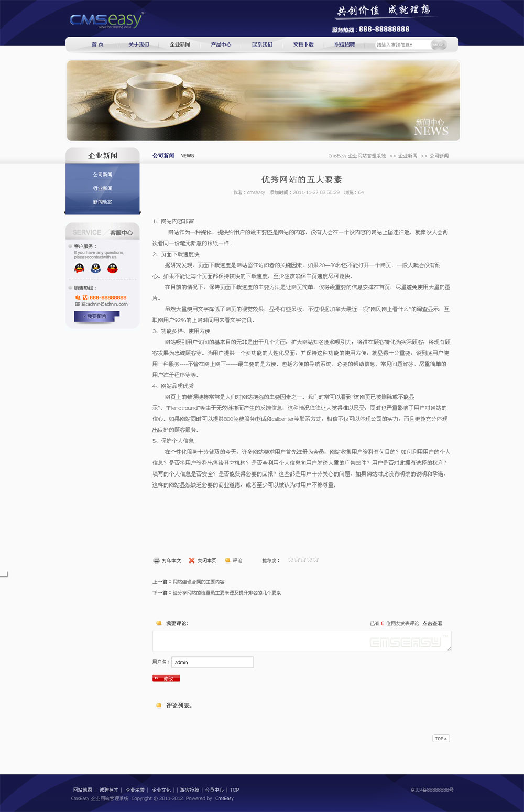Rate the article with the first star
Image resolution: width=524 pixels, height=812 pixels.
coord(291,560)
